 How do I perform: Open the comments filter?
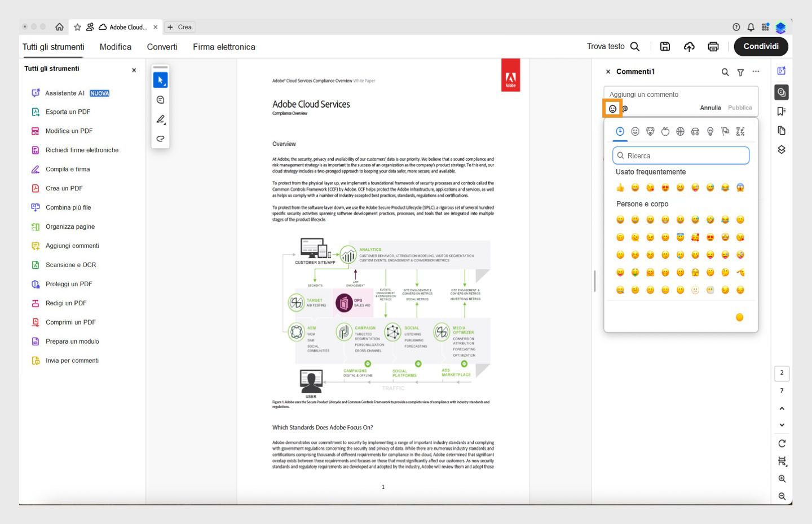[x=740, y=72]
